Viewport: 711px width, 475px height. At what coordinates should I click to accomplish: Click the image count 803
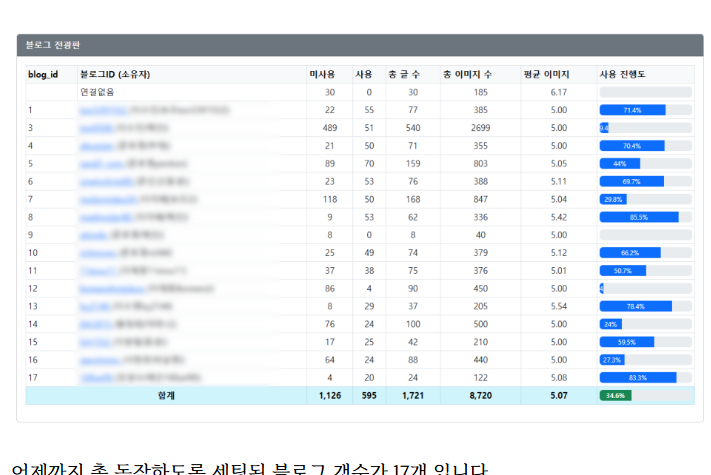pyautogui.click(x=481, y=164)
